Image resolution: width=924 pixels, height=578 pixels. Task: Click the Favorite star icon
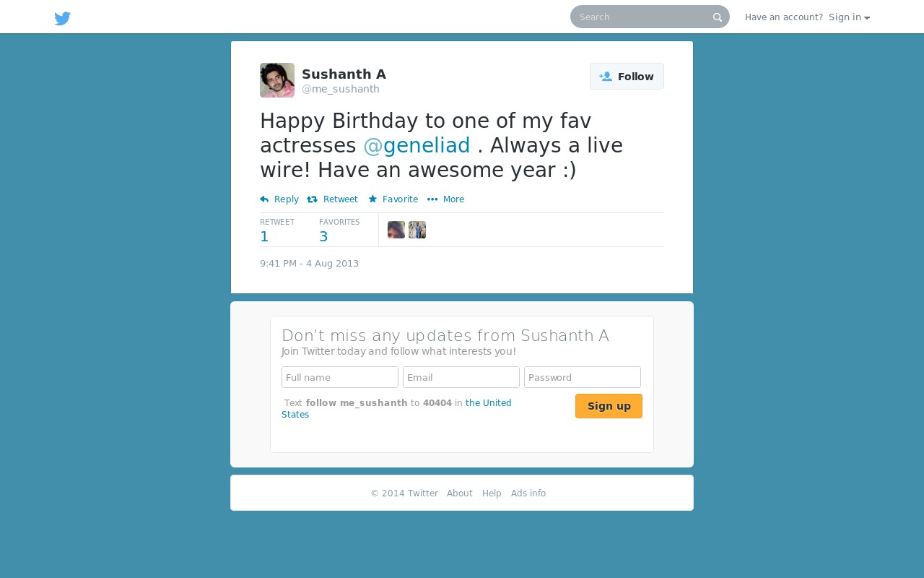372,199
